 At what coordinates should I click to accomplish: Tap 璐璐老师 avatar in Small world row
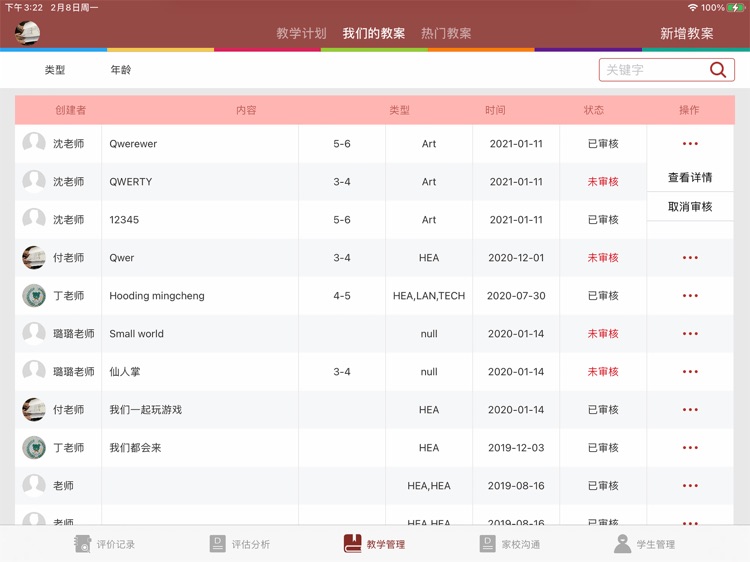(34, 333)
